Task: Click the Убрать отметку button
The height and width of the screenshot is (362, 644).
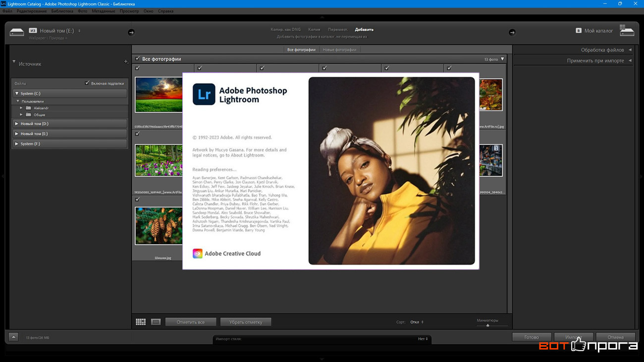Action: coord(246,322)
